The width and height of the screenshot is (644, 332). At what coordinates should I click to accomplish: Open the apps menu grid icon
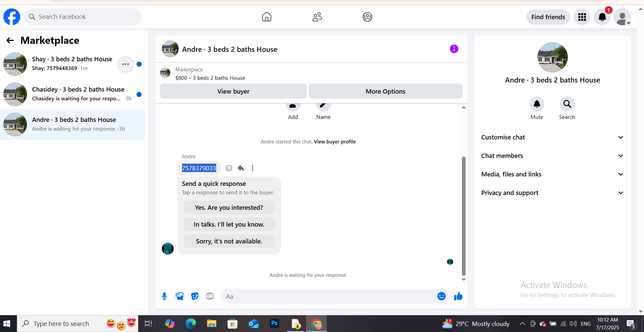click(582, 17)
